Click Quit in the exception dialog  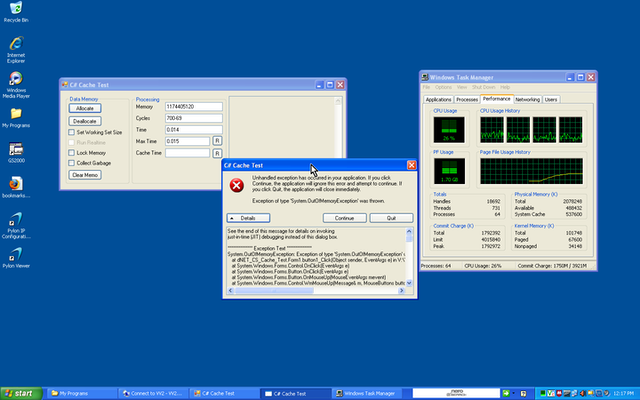pyautogui.click(x=391, y=218)
